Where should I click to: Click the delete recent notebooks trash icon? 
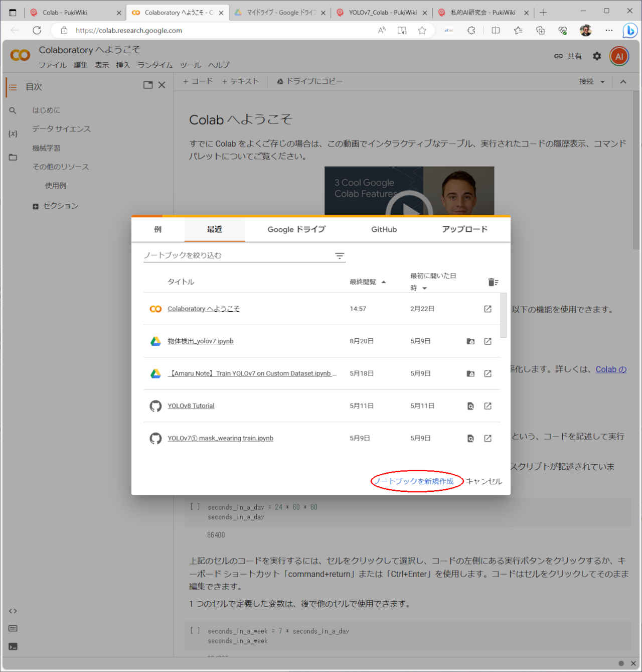pos(493,282)
